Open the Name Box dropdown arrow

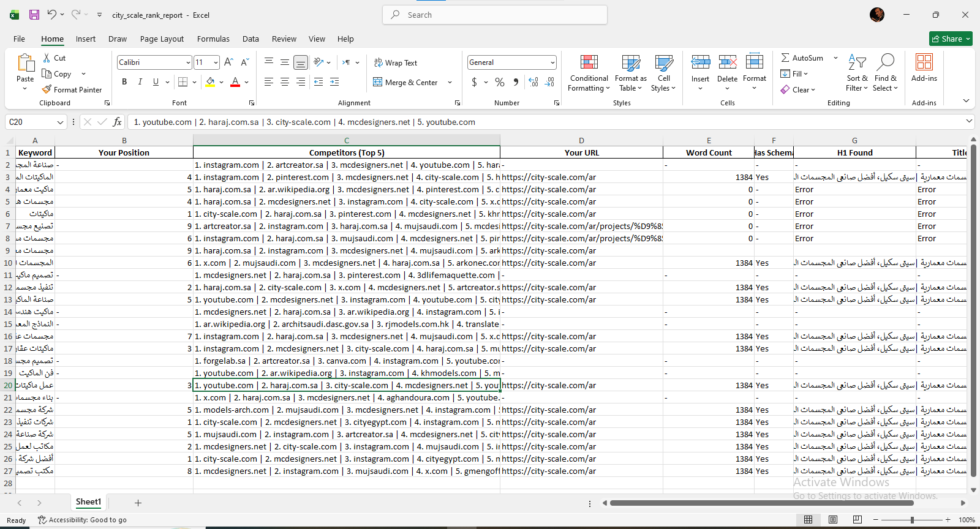click(x=60, y=122)
